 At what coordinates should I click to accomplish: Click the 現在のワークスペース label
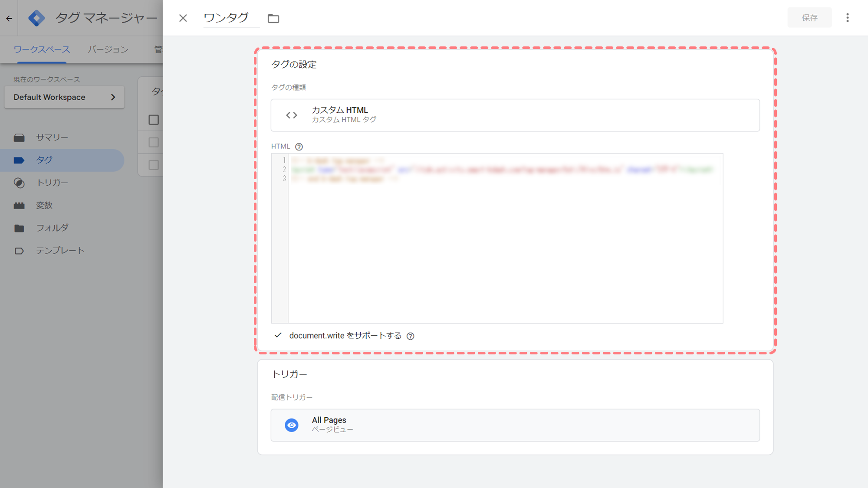pyautogui.click(x=47, y=79)
